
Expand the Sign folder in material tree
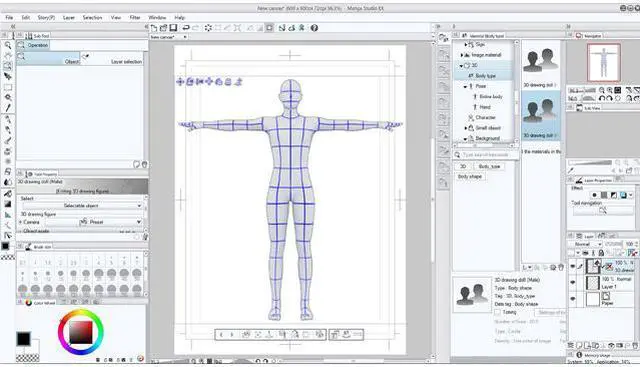(x=466, y=44)
